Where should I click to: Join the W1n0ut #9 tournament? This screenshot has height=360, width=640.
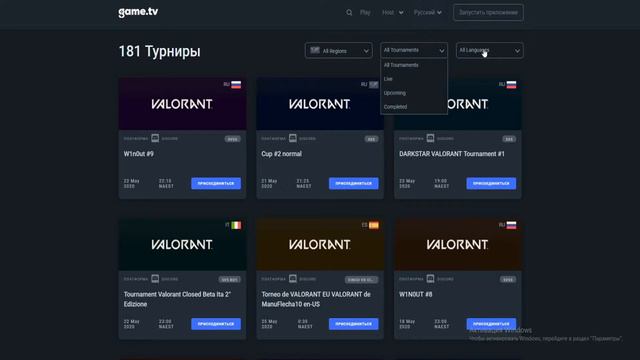216,183
